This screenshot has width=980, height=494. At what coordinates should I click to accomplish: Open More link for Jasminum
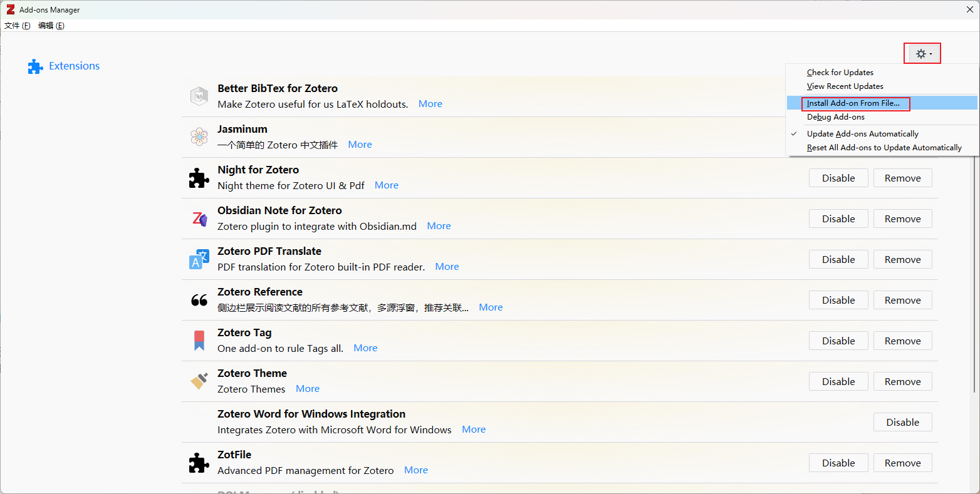click(360, 145)
